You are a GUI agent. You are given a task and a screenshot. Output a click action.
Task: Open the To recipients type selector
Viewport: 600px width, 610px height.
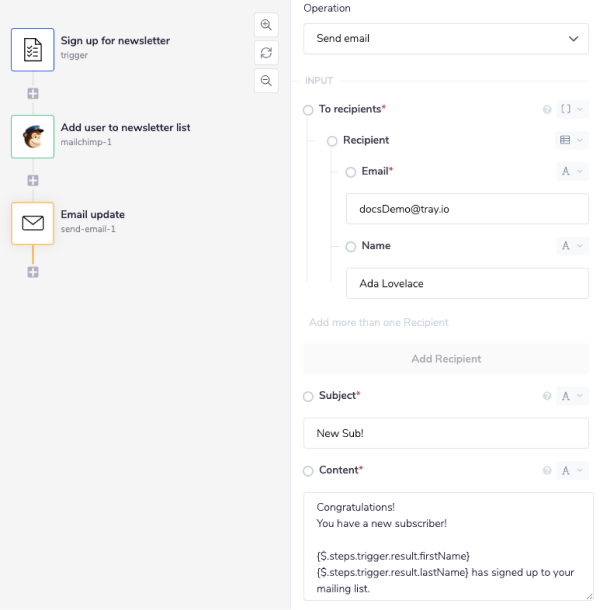tap(572, 109)
